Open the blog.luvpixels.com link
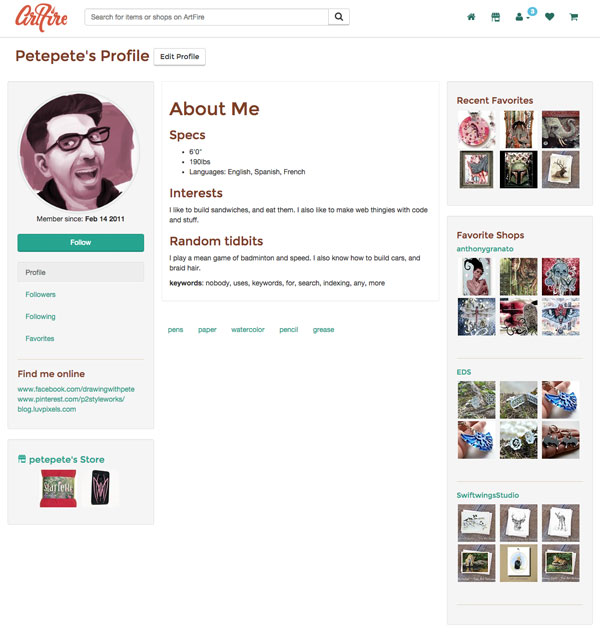 click(x=47, y=409)
